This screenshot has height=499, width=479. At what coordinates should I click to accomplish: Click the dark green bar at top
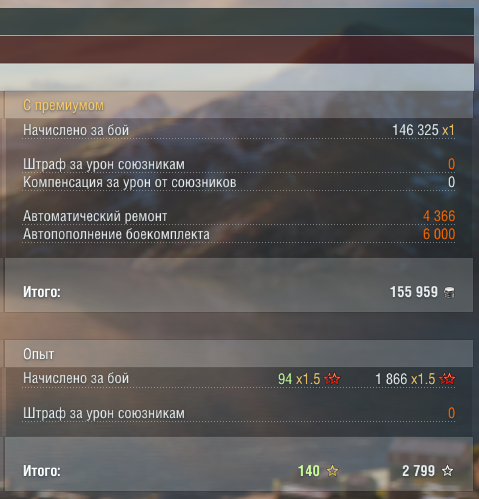pos(237,21)
